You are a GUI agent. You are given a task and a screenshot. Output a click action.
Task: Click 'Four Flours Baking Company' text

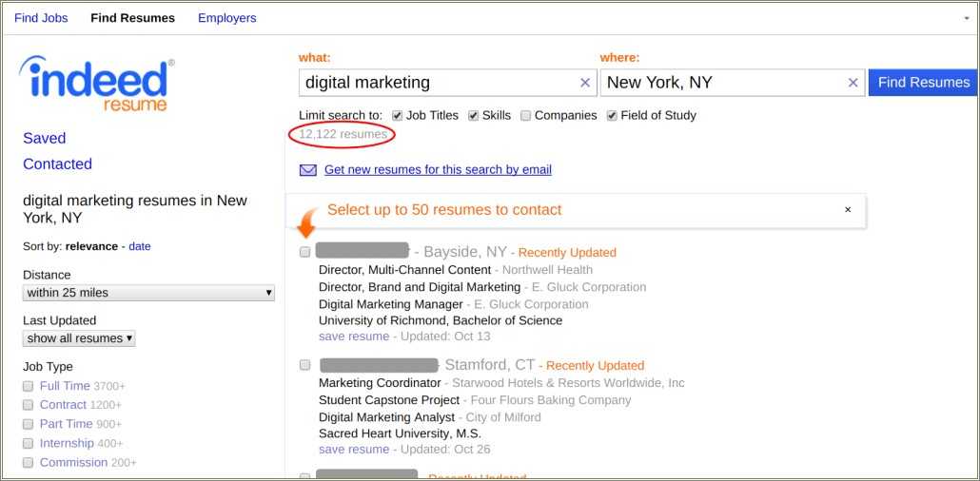(551, 400)
